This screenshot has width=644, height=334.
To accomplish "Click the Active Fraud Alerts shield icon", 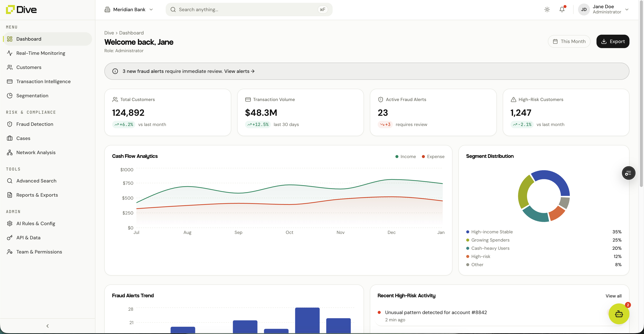I will pos(381,100).
